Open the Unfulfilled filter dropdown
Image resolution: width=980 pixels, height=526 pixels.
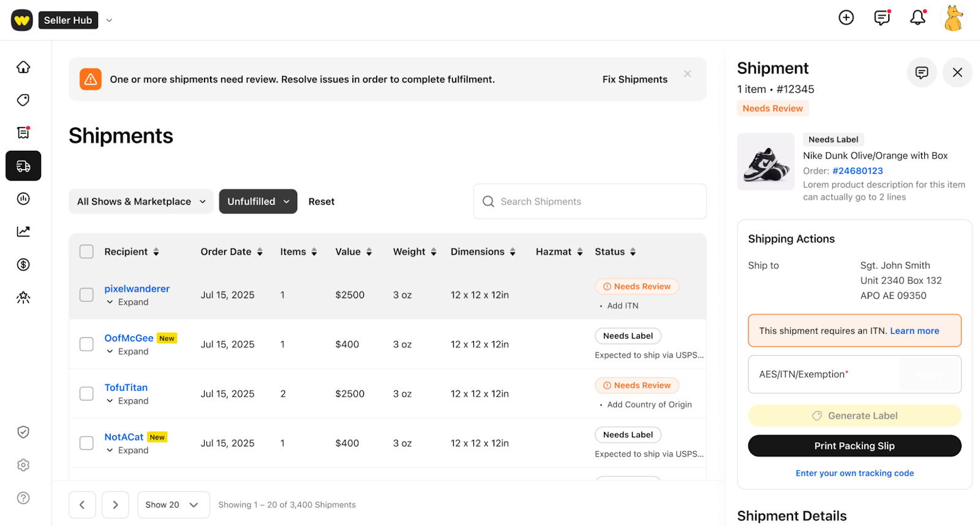pyautogui.click(x=258, y=201)
